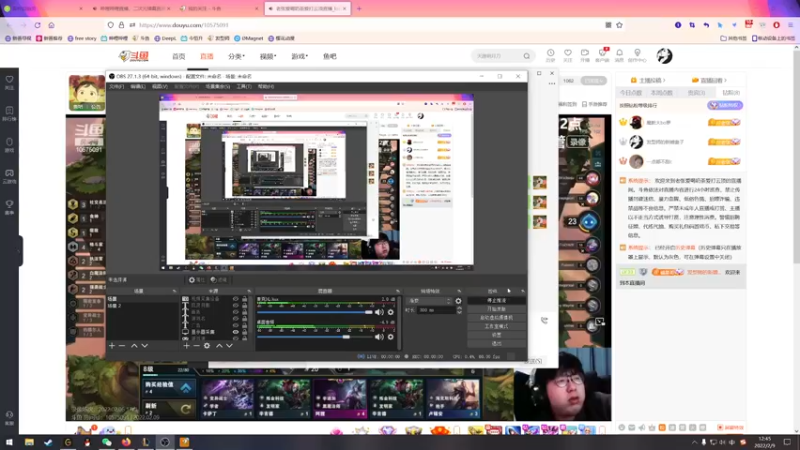
Task: Mute the Mic/Aux audio track in OBS
Action: click(379, 312)
